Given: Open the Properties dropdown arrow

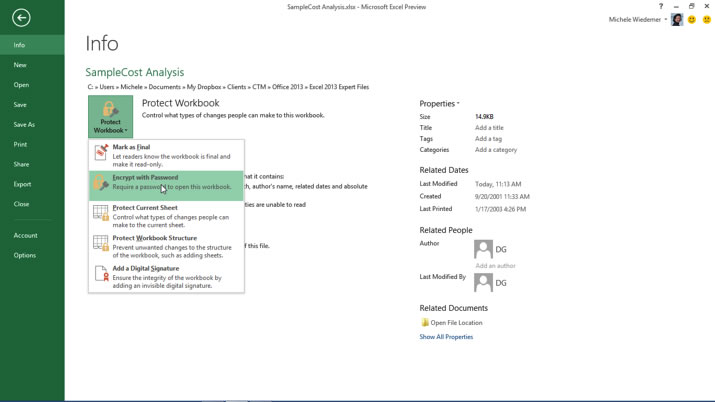Looking at the screenshot, I should click(x=458, y=104).
